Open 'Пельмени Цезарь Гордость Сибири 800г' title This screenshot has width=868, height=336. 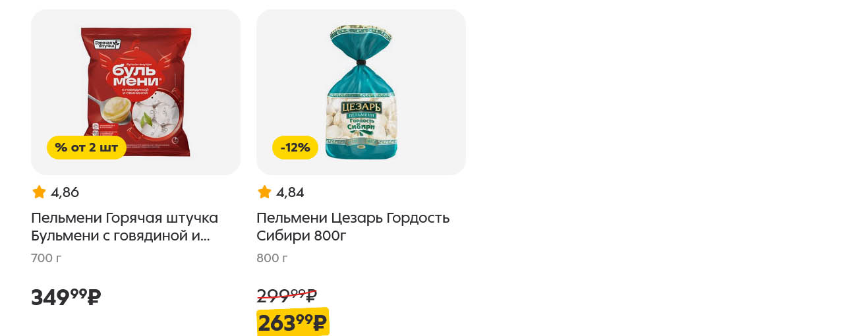(x=353, y=227)
